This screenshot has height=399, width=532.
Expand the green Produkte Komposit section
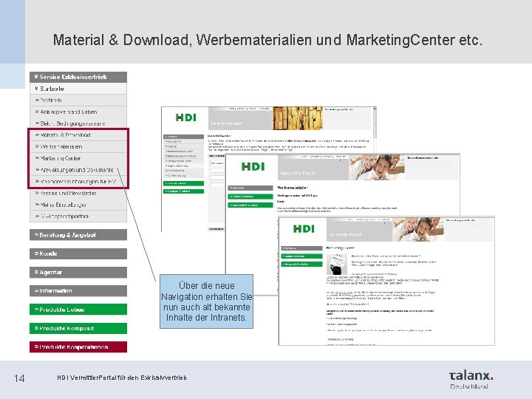[78, 328]
